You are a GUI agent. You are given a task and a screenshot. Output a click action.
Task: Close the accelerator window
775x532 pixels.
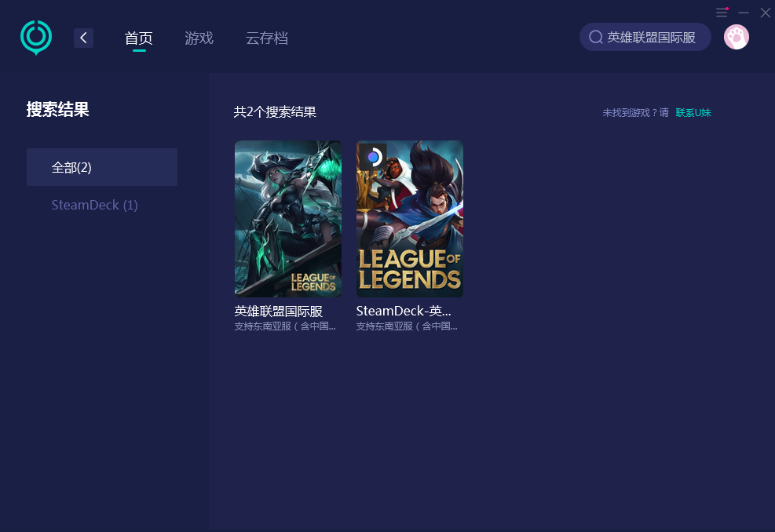coord(765,13)
